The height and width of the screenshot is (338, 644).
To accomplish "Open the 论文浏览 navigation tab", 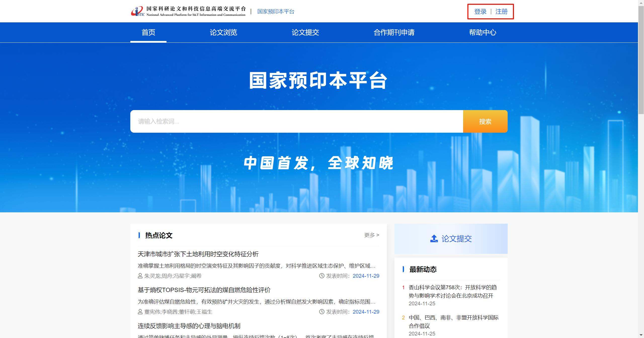I will coord(223,32).
